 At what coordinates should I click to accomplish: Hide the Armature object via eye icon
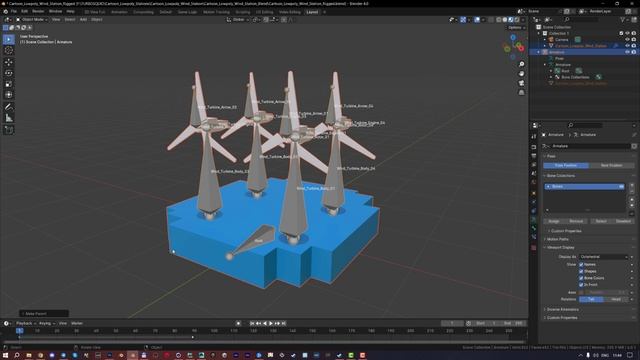click(627, 52)
